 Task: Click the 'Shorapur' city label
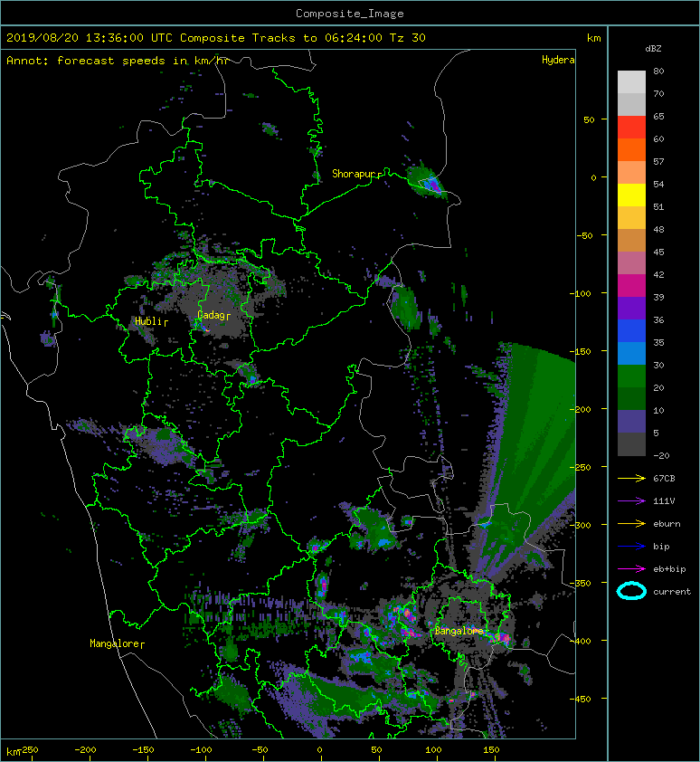click(x=354, y=174)
